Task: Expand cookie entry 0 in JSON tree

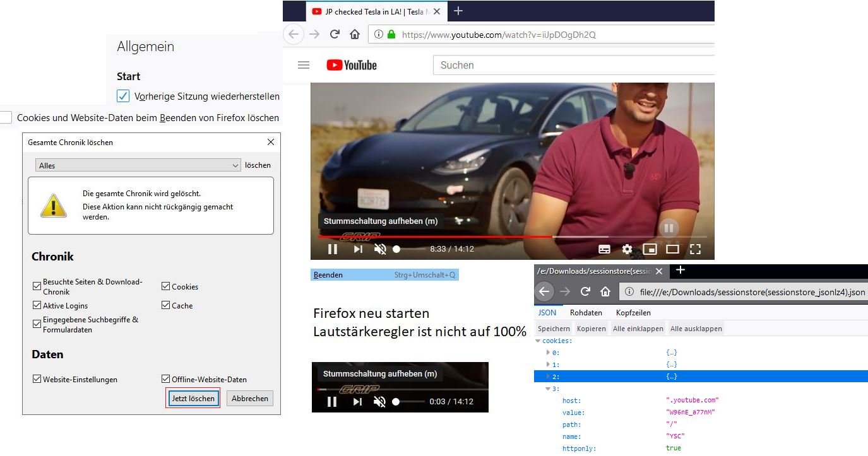Action: pyautogui.click(x=548, y=353)
